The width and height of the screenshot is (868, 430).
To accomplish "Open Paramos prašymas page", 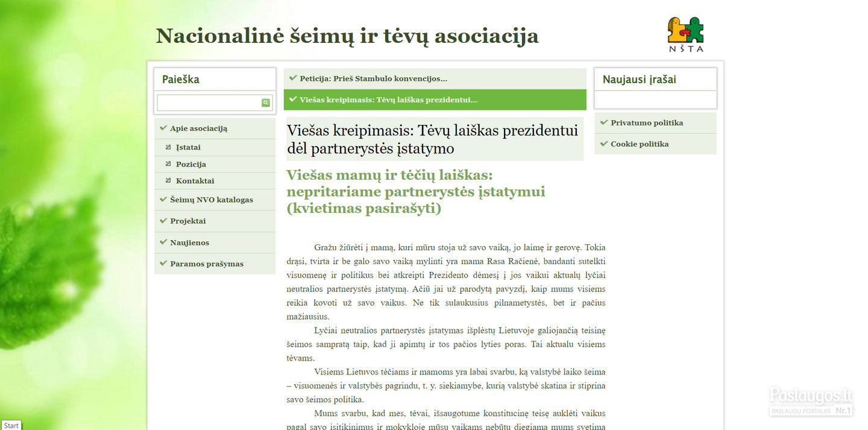I will coord(215,264).
